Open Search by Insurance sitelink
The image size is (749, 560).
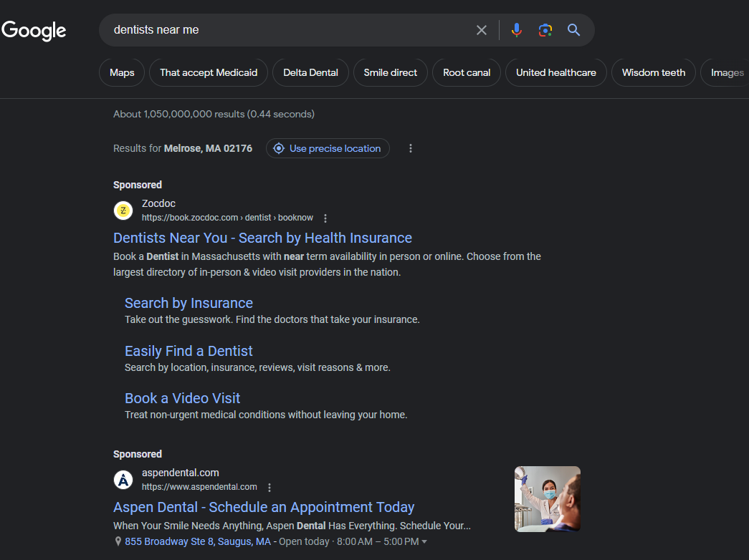pyautogui.click(x=189, y=303)
